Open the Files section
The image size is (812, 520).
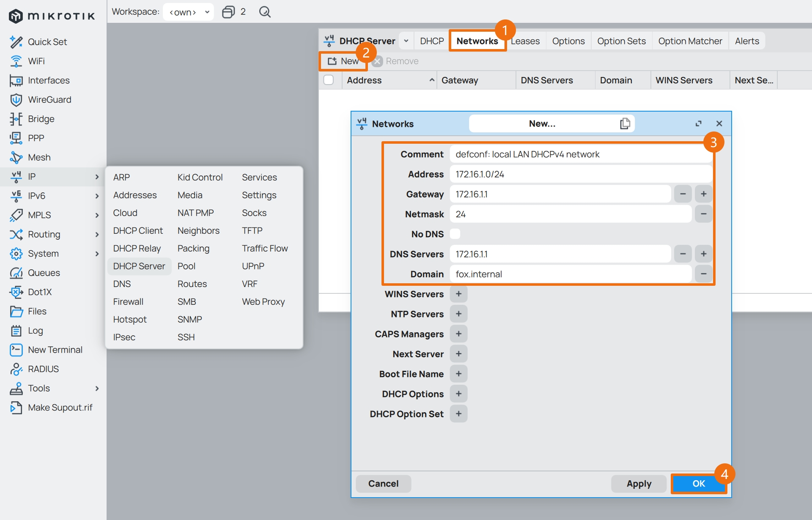[x=37, y=311]
